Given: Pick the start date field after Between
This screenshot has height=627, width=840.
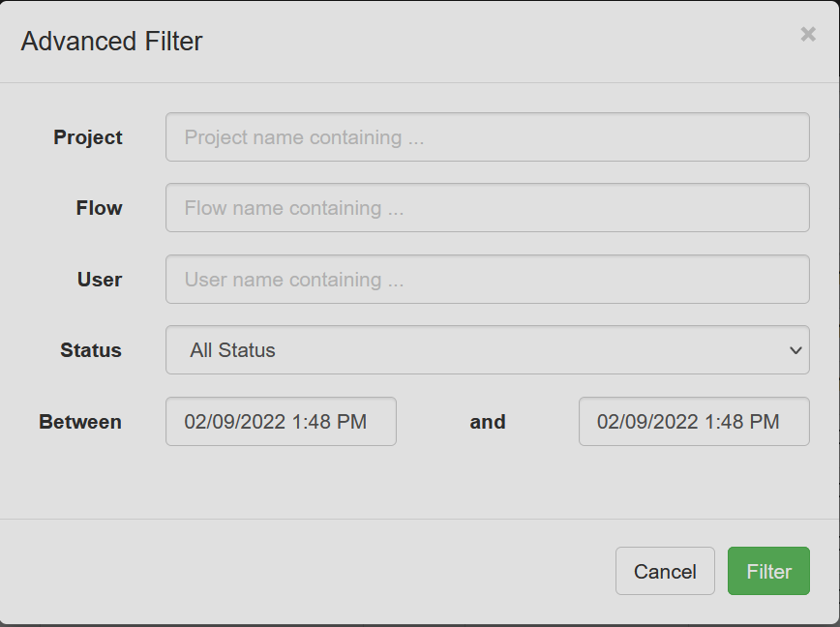Looking at the screenshot, I should 281,422.
